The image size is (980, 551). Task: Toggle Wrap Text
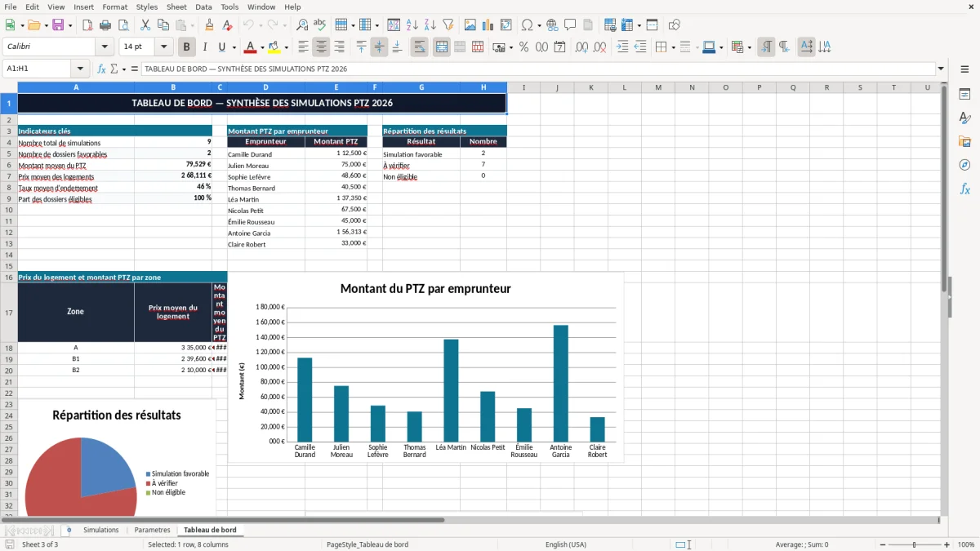[x=420, y=47]
